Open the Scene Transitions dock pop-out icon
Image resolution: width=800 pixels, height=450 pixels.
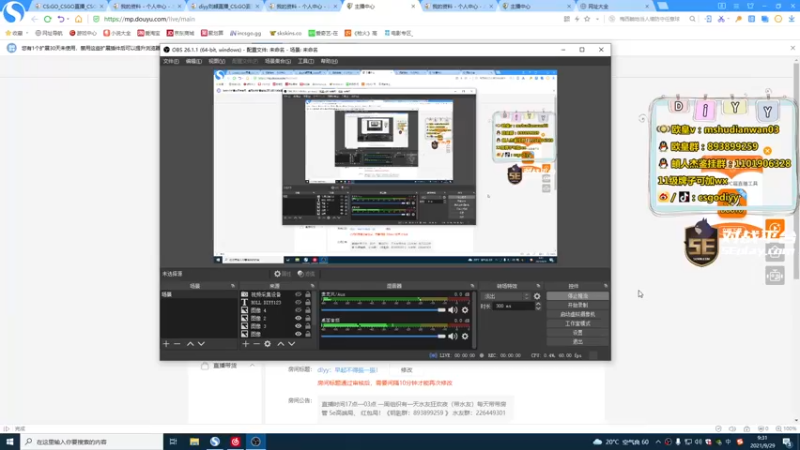(x=538, y=286)
